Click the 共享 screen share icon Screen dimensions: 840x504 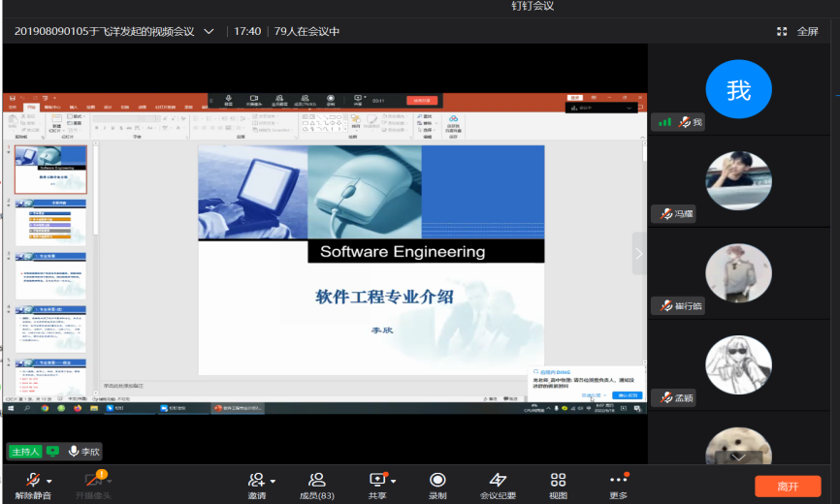[x=377, y=480]
